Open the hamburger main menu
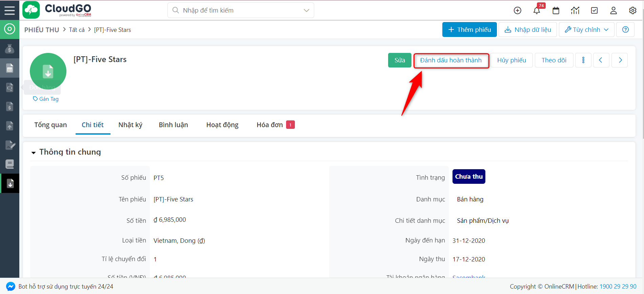The height and width of the screenshot is (294, 644). pyautogui.click(x=9, y=10)
